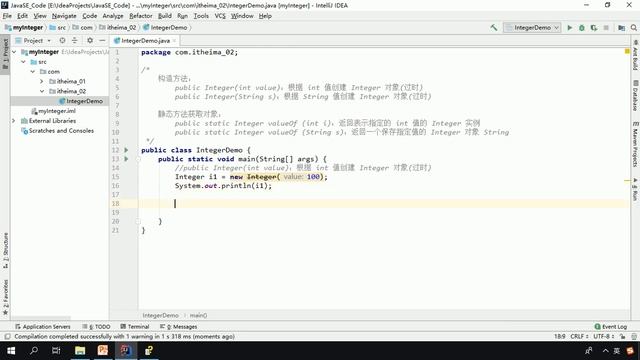The height and width of the screenshot is (360, 640).
Task: Start debugging with the bug icon
Action: click(582, 28)
